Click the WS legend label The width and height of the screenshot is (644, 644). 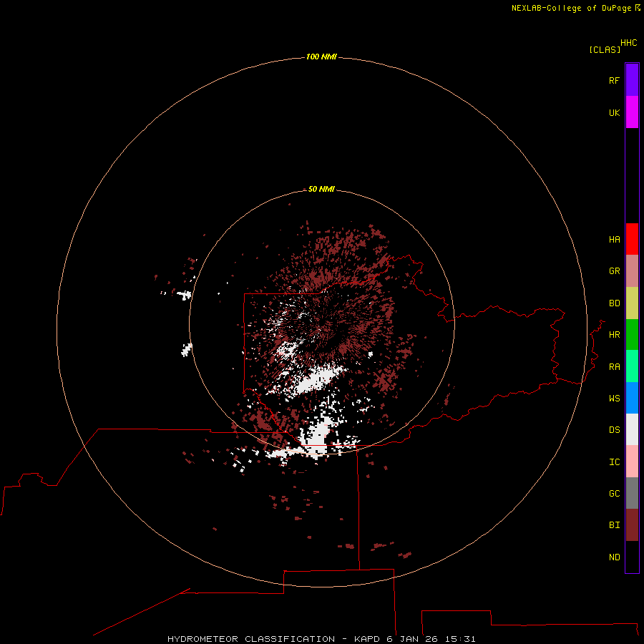tap(614, 398)
